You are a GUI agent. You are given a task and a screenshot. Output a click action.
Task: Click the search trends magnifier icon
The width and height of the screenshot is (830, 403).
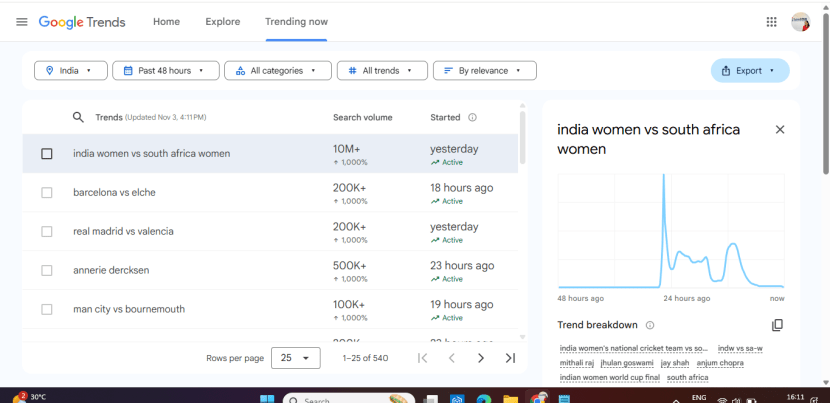(x=78, y=117)
